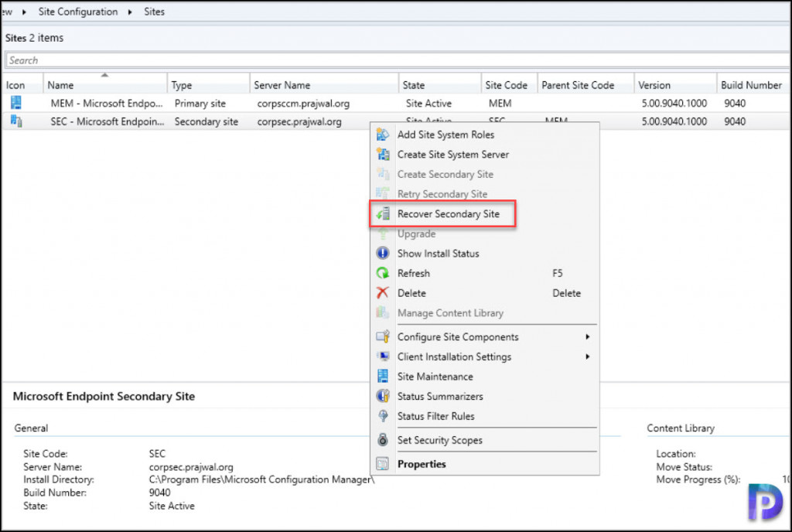792x532 pixels.
Task: Click the install directory path in General details
Action: (x=261, y=479)
